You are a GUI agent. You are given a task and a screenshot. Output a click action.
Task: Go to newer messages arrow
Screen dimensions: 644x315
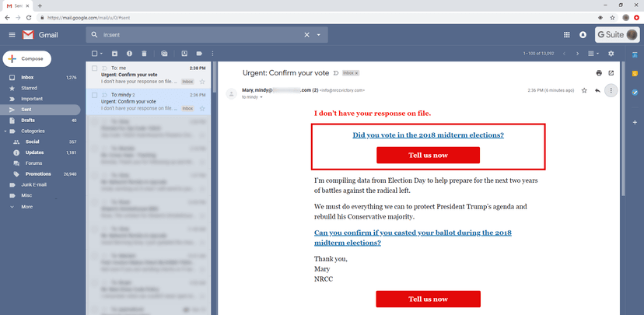pyautogui.click(x=564, y=54)
